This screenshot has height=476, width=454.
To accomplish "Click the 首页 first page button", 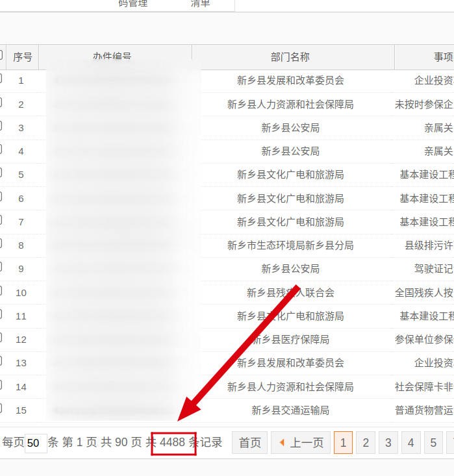I will (249, 443).
